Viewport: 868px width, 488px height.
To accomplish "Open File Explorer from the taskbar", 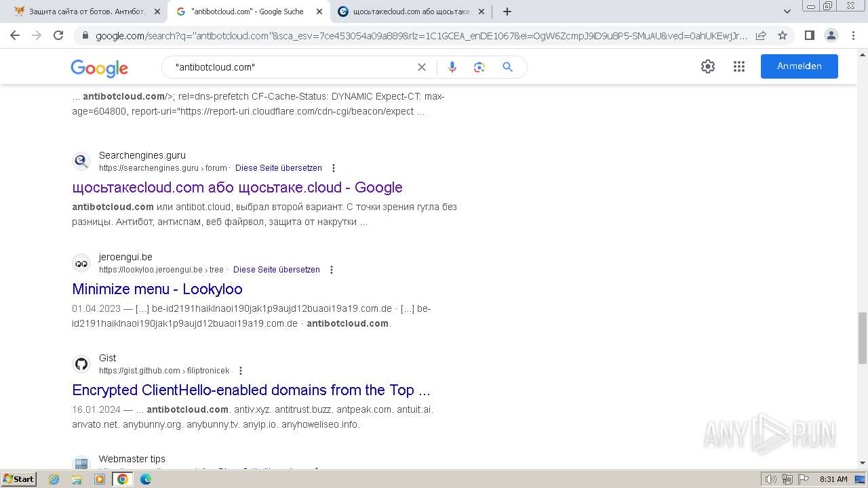I will [x=77, y=479].
